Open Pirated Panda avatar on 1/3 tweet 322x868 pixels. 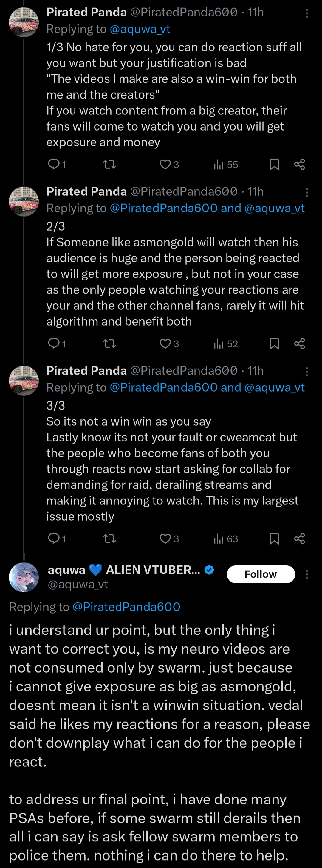click(x=24, y=22)
